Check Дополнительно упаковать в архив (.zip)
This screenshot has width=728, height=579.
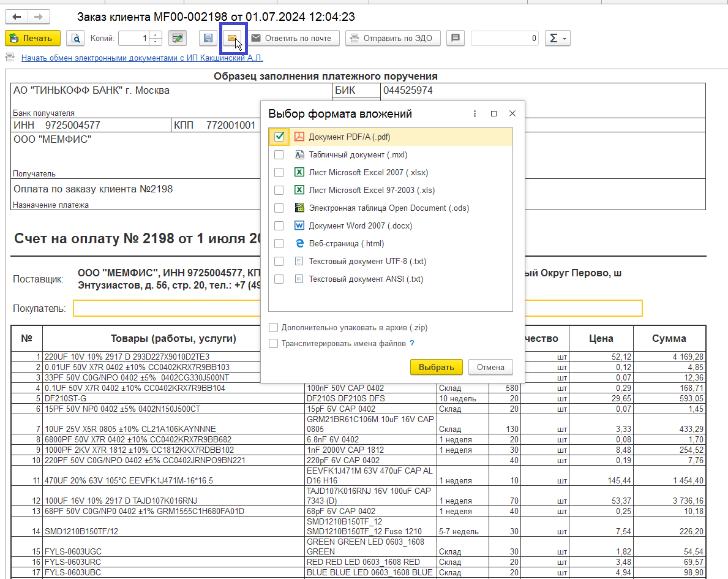click(x=274, y=327)
